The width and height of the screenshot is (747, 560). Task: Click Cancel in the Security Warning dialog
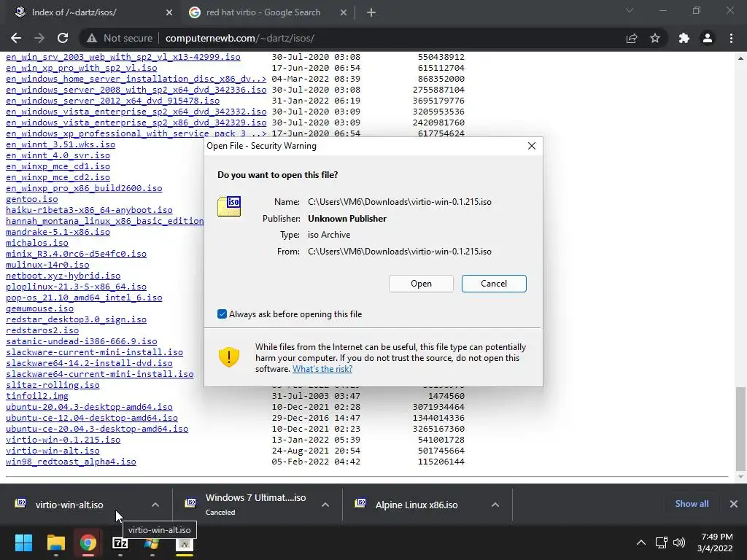pyautogui.click(x=494, y=284)
